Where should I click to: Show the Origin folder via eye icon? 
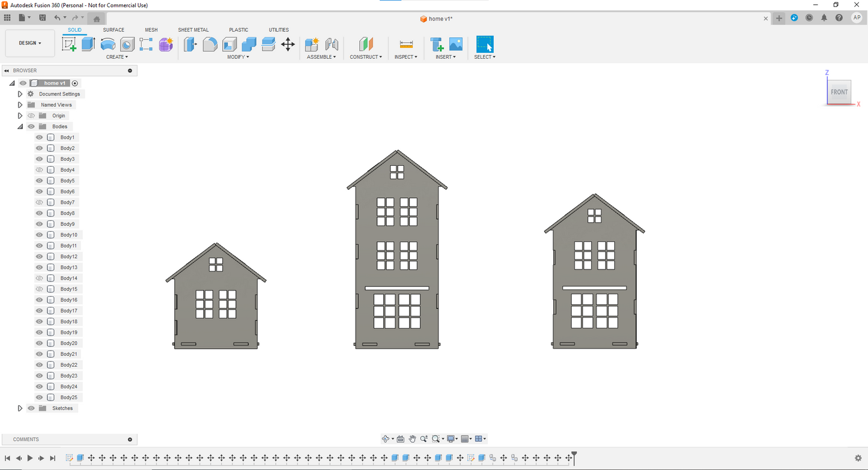(31, 116)
